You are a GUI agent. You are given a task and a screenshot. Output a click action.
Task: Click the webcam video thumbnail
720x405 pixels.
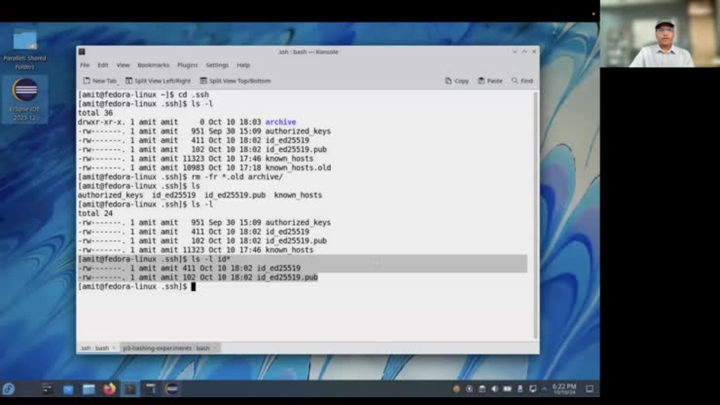click(660, 34)
